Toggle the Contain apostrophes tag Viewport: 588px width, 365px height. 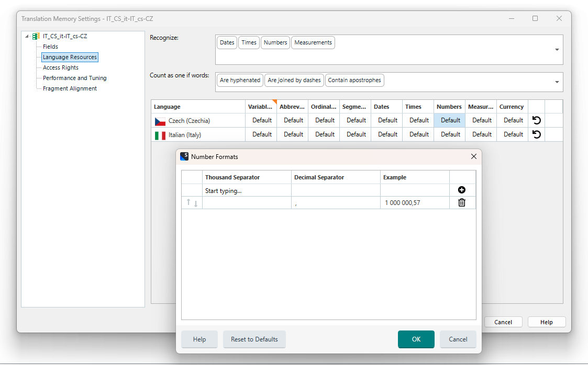pos(354,80)
